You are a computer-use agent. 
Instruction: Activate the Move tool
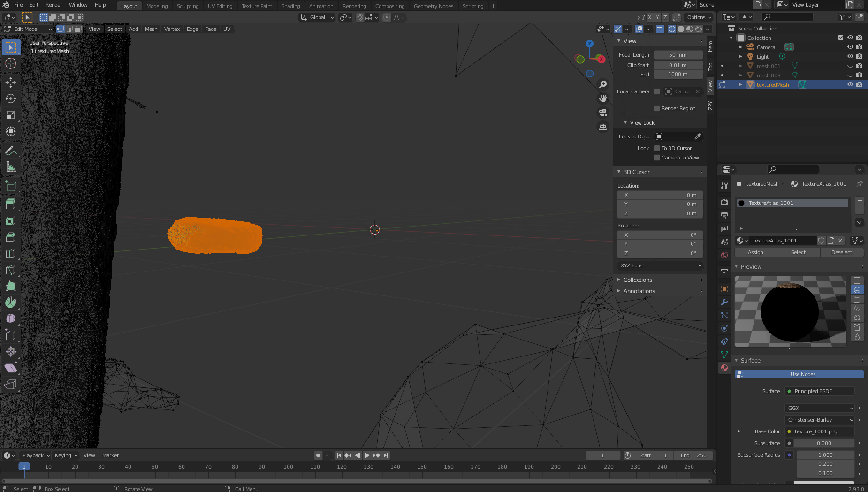click(11, 83)
